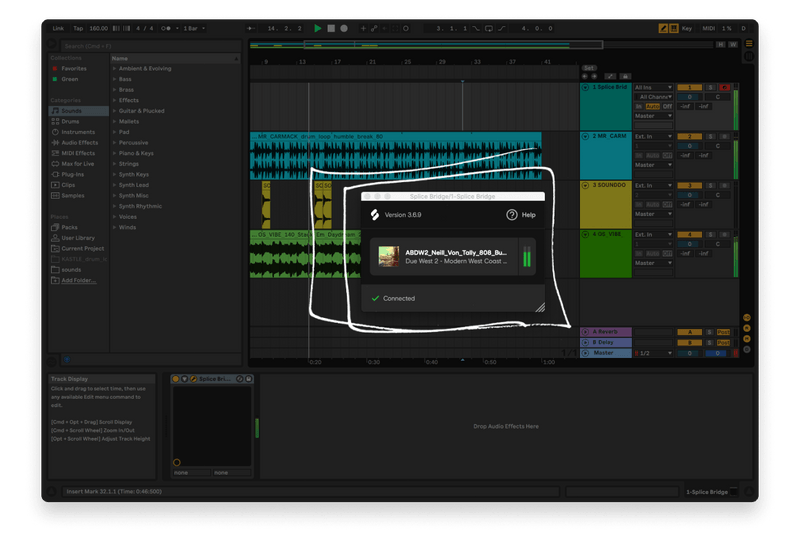Click the ABDW2 sample album thumbnail
The width and height of the screenshot is (800, 538).
tap(389, 256)
